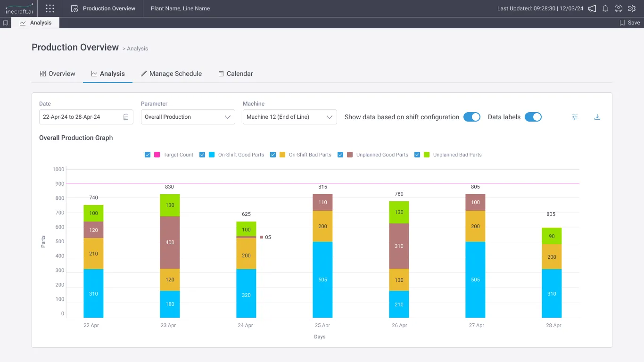Viewport: 644px width, 362px height.
Task: Open the Parameter dropdown
Action: [x=188, y=117]
